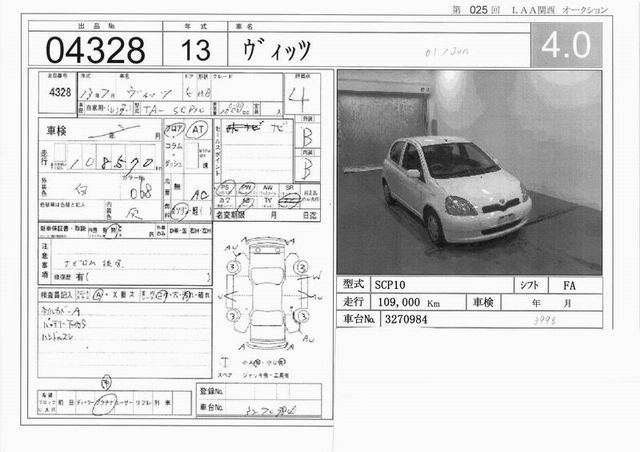Click the exterior grade B under 外装
Screen dimensions: 640x452
click(307, 137)
